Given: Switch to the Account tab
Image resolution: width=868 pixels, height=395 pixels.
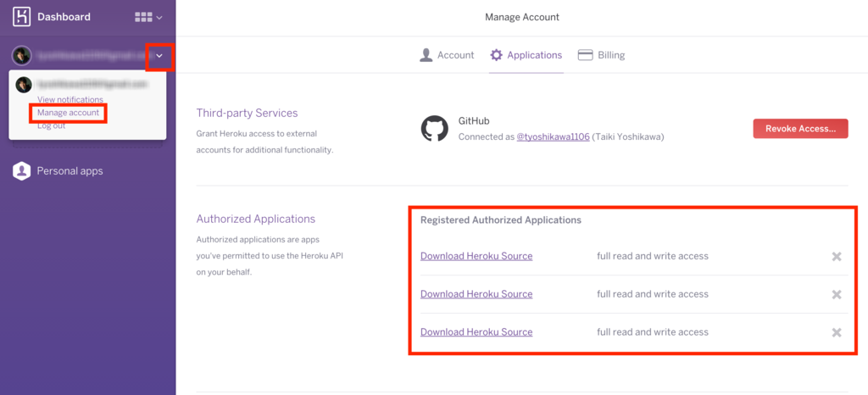Looking at the screenshot, I should (447, 55).
